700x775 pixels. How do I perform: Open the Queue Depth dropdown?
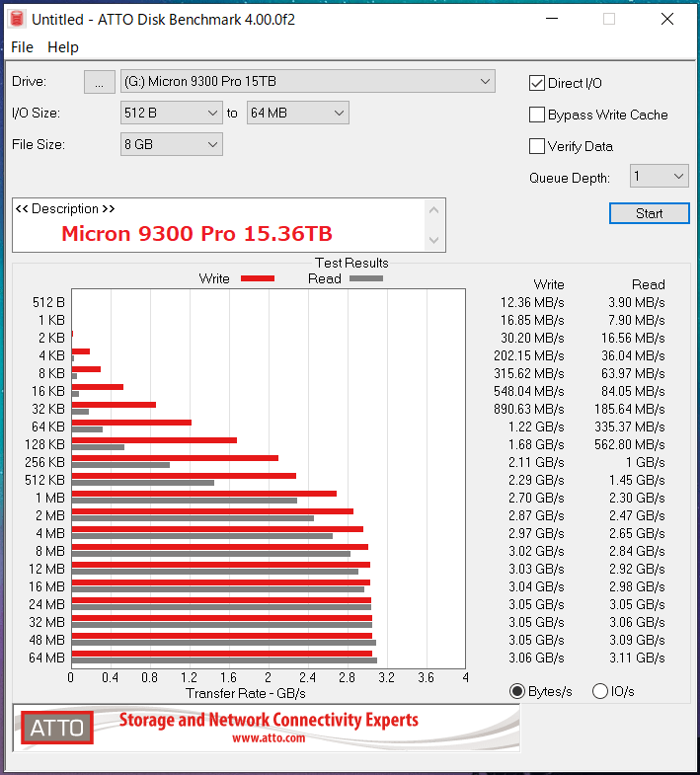(x=659, y=176)
